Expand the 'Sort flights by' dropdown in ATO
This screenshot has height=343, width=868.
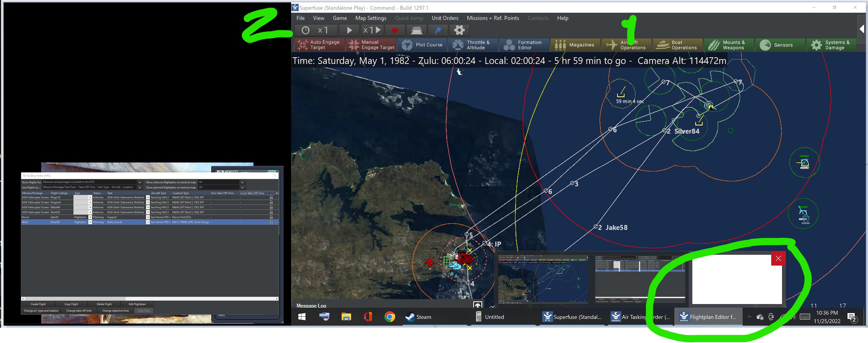tap(140, 187)
